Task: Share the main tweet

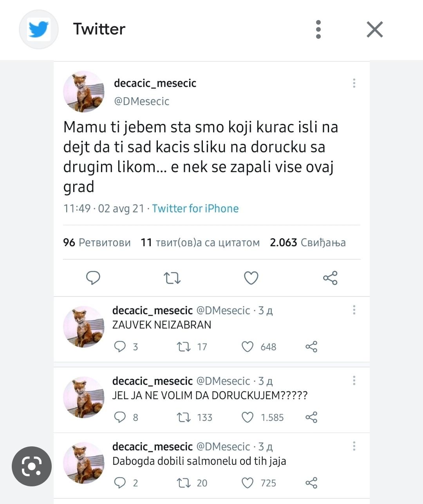Action: 330,278
